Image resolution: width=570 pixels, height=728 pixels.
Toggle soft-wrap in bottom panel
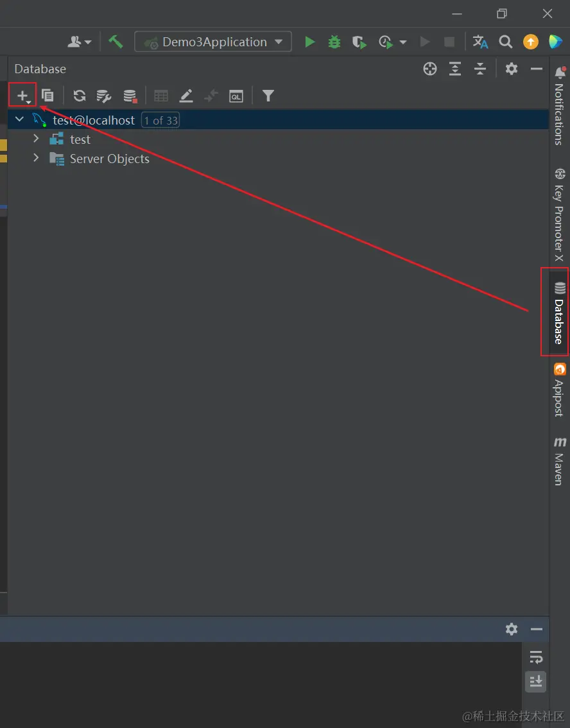coord(535,657)
